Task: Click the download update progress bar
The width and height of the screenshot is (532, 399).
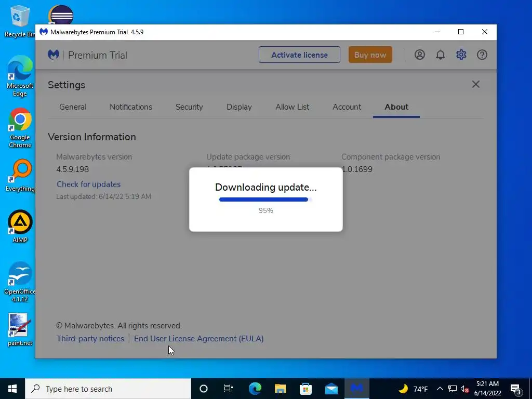Action: (265, 199)
